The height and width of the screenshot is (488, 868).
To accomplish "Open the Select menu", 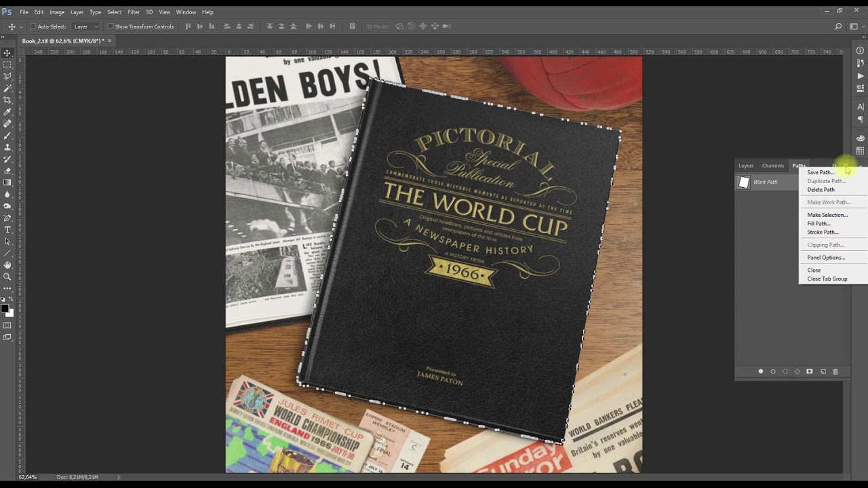I will pyautogui.click(x=114, y=12).
